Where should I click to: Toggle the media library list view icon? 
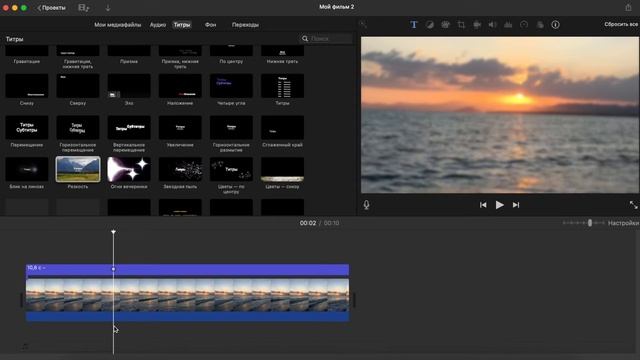84,8
